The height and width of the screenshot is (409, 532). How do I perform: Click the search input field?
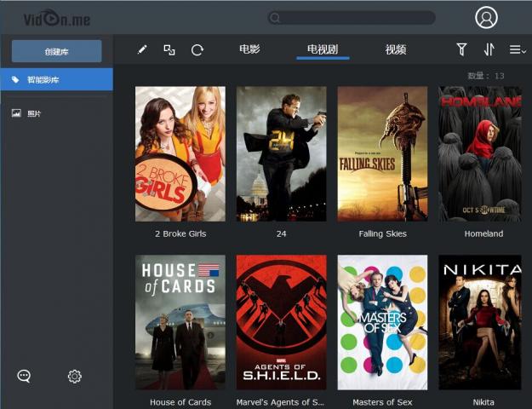point(352,18)
